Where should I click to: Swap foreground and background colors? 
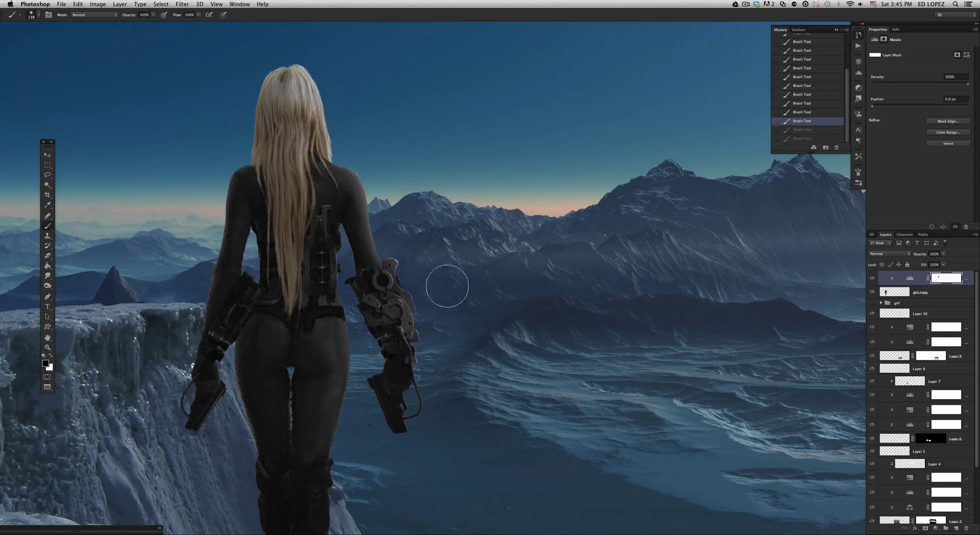[x=51, y=355]
